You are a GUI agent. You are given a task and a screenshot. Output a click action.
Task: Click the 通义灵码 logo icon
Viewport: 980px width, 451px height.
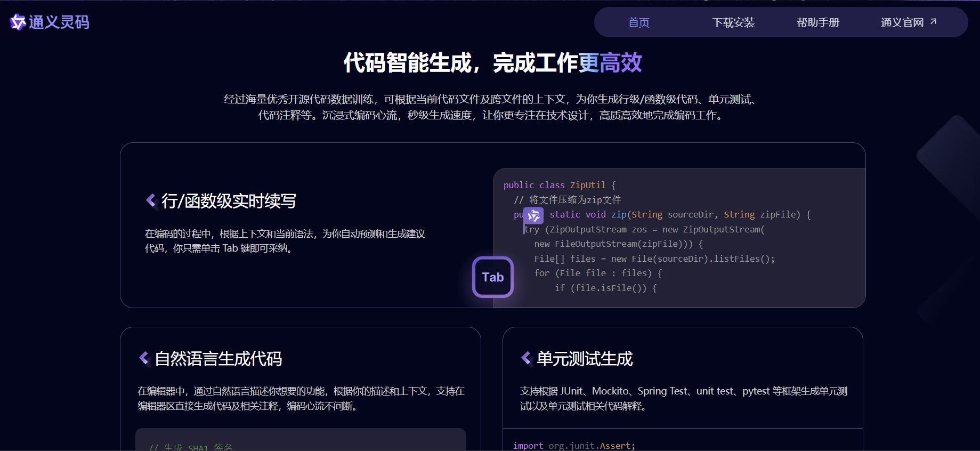point(18,22)
